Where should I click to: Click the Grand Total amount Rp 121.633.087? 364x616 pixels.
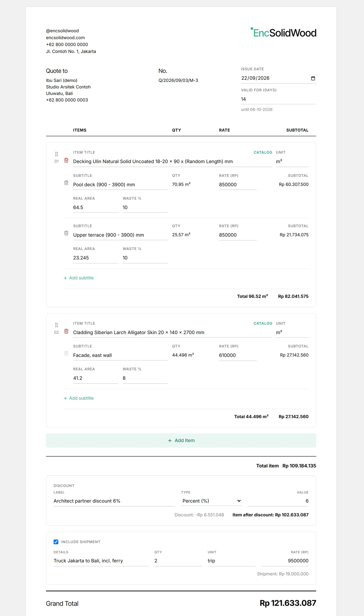click(x=288, y=603)
